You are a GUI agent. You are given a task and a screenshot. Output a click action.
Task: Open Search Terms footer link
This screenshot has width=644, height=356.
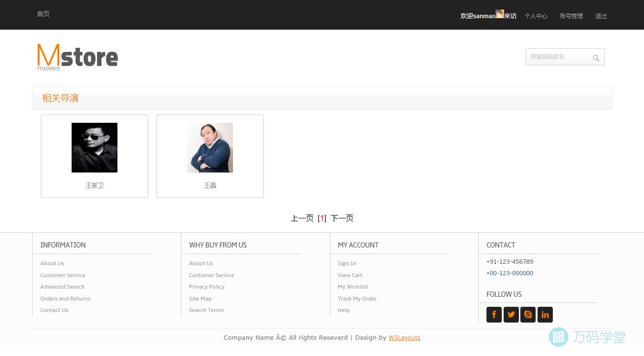(206, 310)
